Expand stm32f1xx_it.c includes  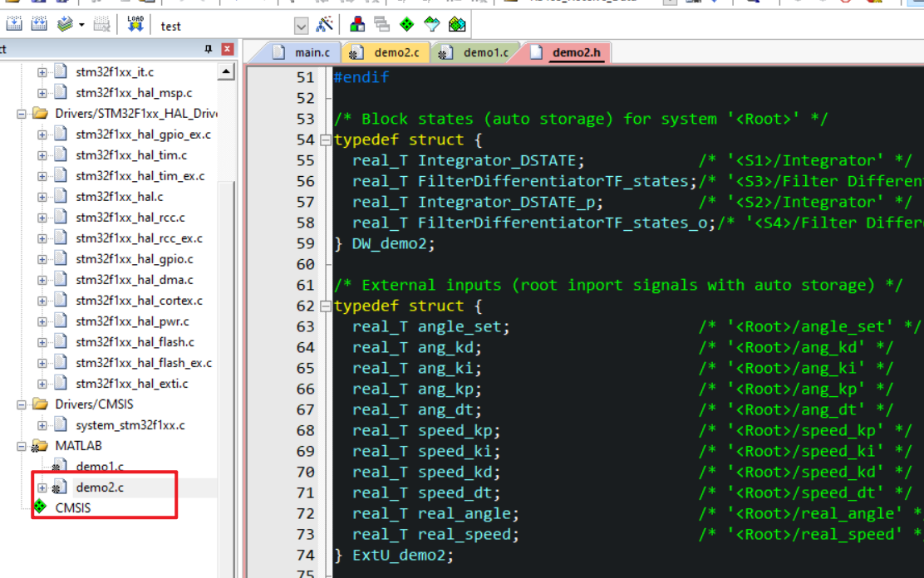coord(42,72)
